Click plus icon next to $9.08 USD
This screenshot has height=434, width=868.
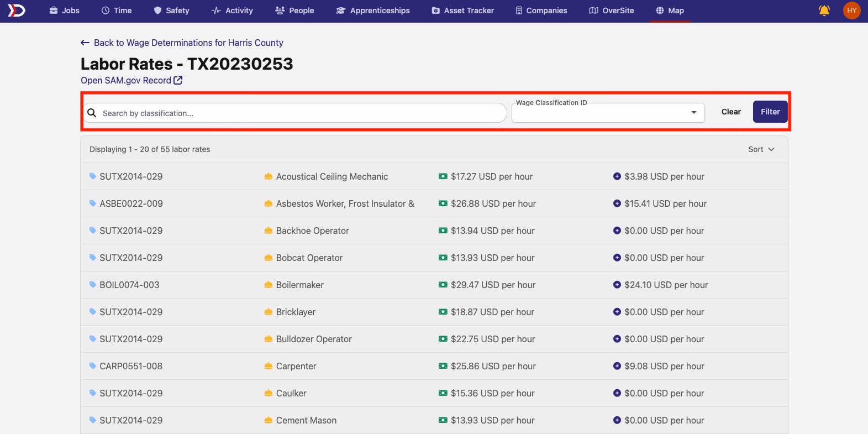pos(617,366)
